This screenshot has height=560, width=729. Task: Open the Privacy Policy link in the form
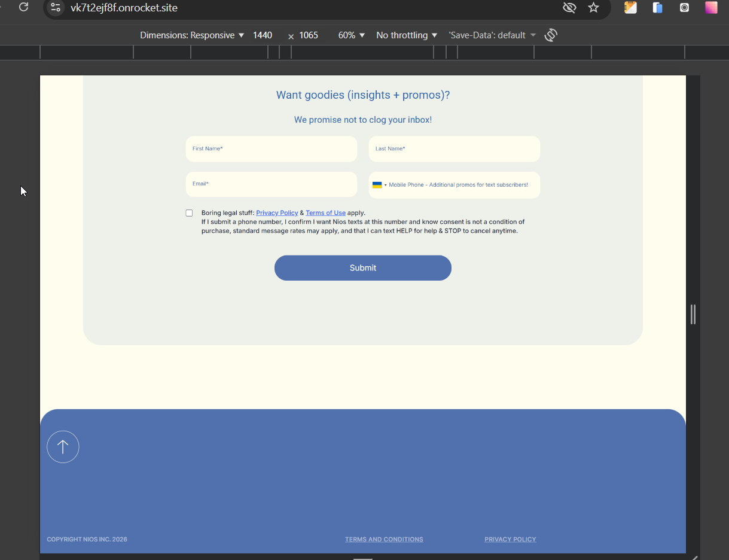(x=277, y=213)
